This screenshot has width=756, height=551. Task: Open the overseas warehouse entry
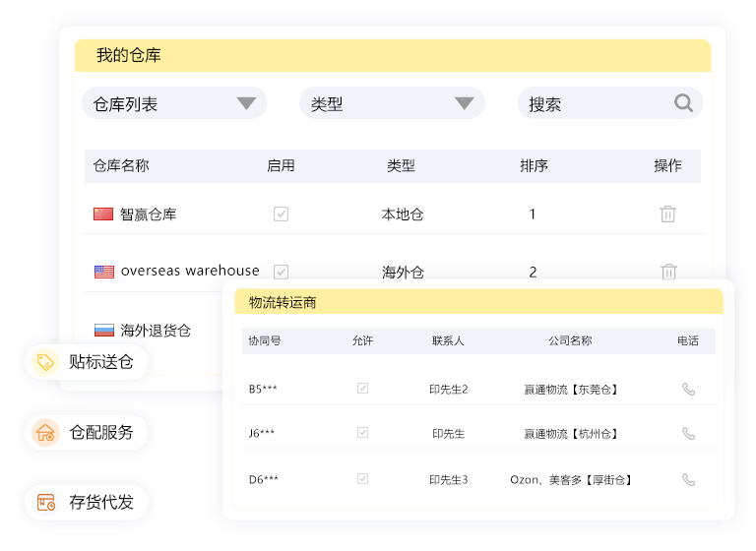coord(189,272)
